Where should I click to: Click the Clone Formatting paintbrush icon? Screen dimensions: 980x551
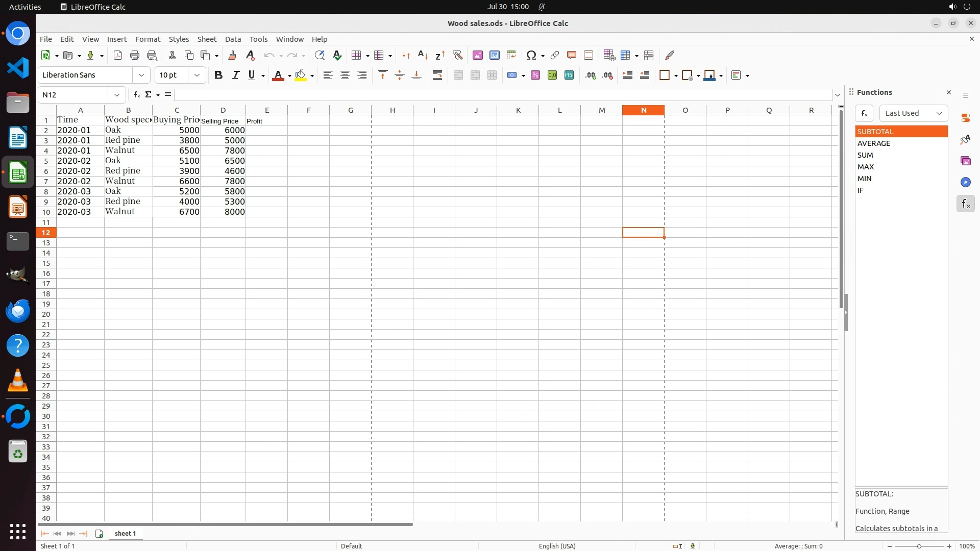coord(232,55)
